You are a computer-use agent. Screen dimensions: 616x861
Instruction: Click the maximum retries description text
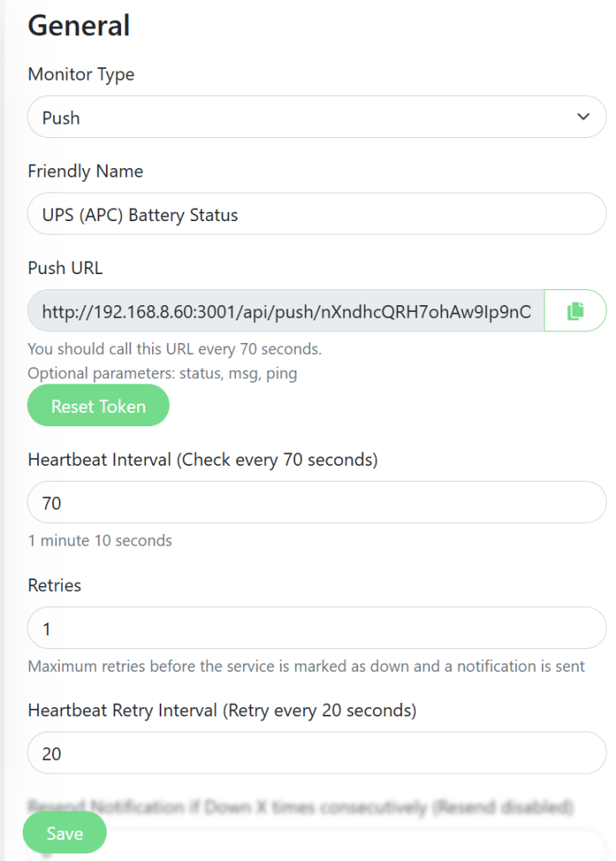click(305, 666)
